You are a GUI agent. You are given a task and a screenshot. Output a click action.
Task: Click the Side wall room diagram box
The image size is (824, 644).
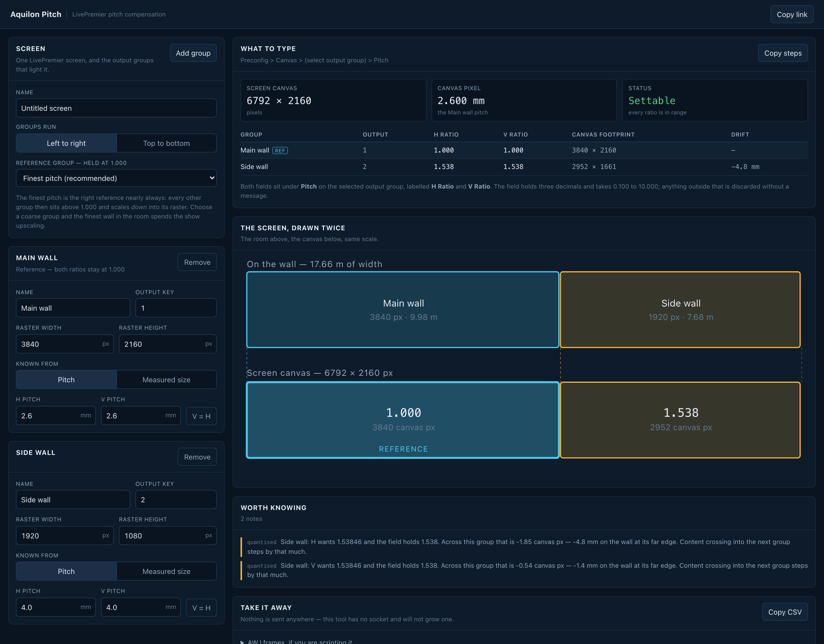click(680, 310)
